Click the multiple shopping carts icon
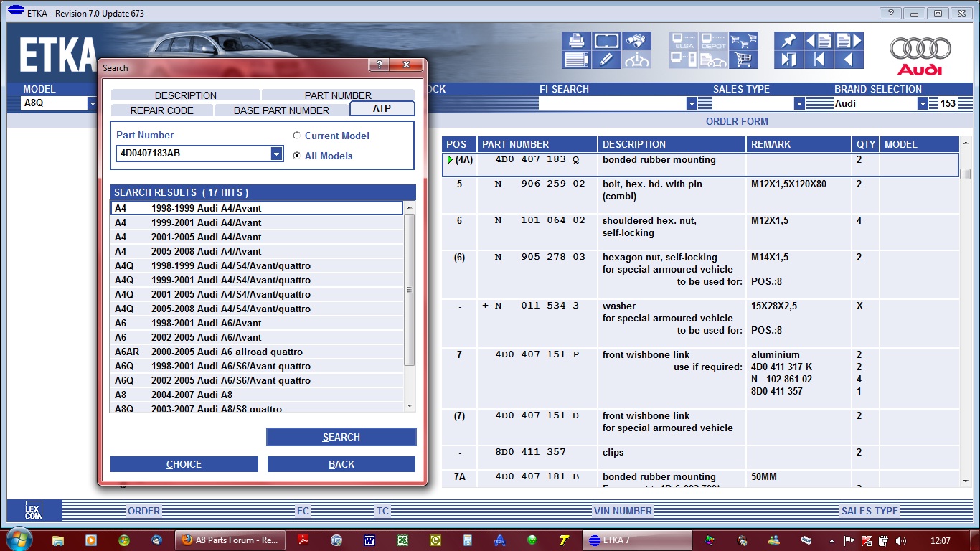 (744, 41)
